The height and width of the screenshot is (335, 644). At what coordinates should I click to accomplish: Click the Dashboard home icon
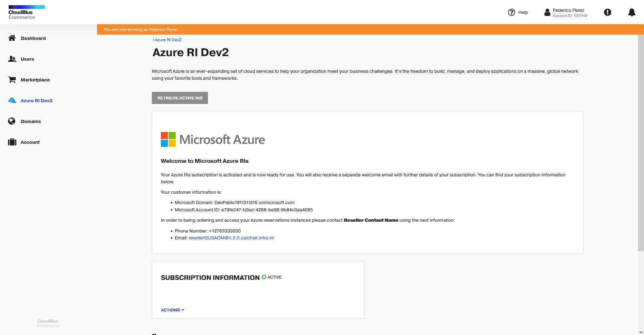[x=12, y=38]
